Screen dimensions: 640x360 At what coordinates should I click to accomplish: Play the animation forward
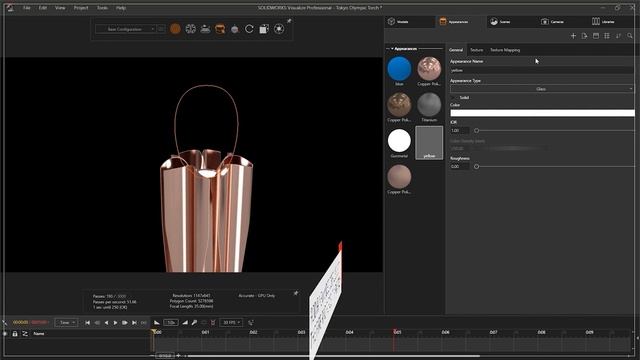(x=116, y=322)
